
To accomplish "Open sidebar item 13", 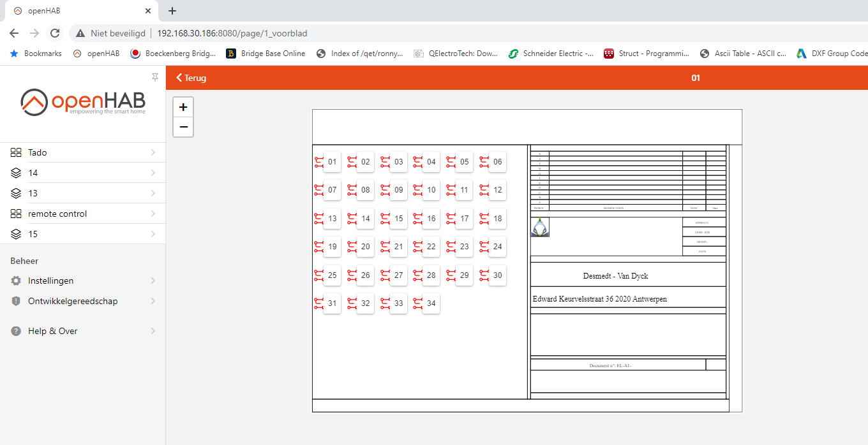I will tap(83, 193).
